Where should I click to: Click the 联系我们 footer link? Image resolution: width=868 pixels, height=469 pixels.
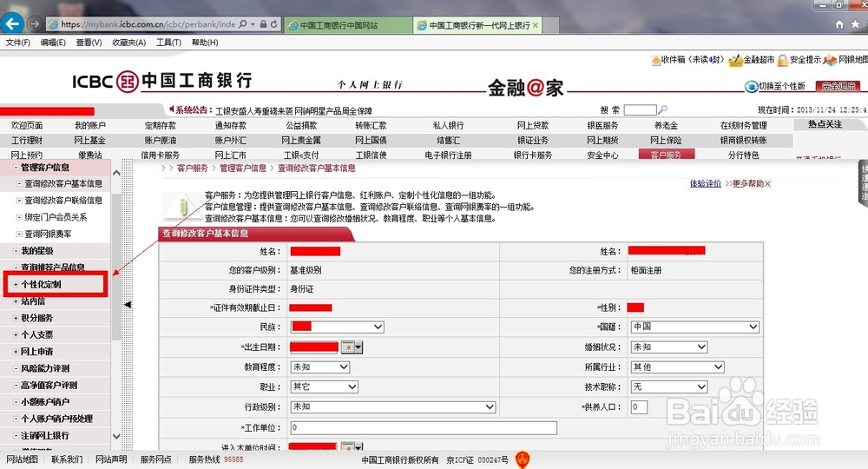coord(67,459)
